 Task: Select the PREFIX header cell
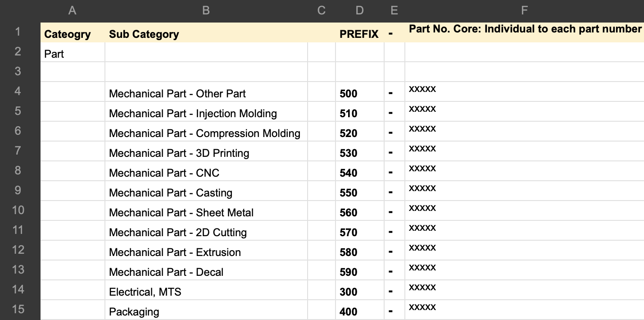359,34
